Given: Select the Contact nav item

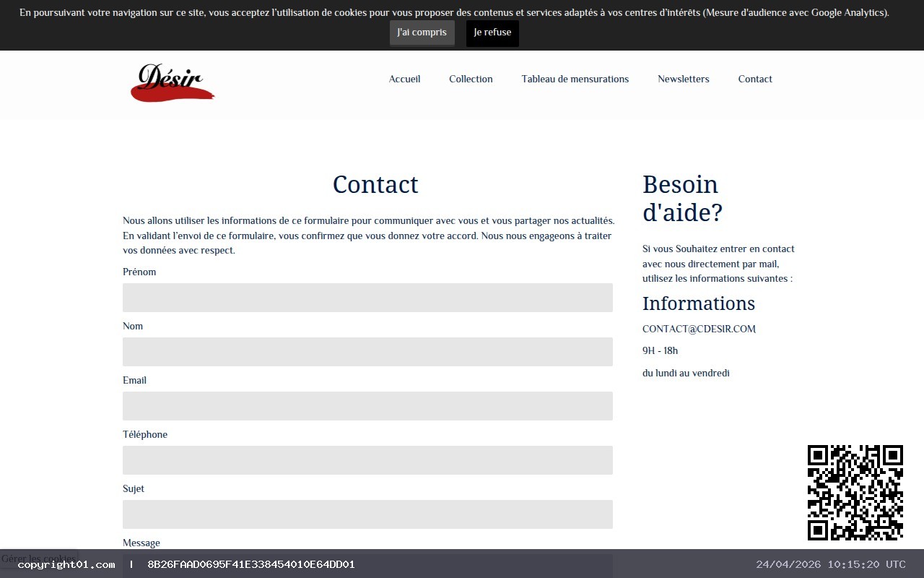Looking at the screenshot, I should tap(754, 79).
